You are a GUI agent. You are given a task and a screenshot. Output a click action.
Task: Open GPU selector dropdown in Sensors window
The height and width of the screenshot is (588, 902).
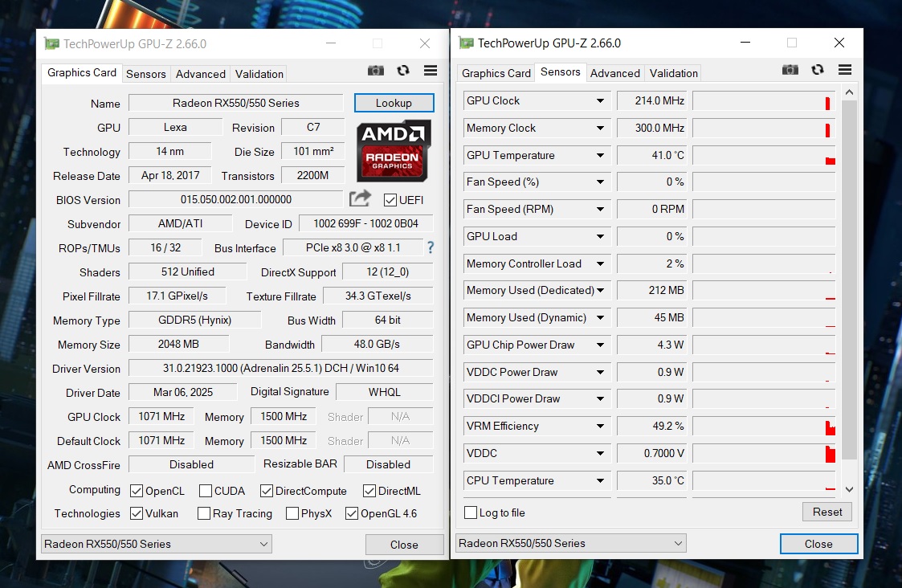(x=570, y=543)
